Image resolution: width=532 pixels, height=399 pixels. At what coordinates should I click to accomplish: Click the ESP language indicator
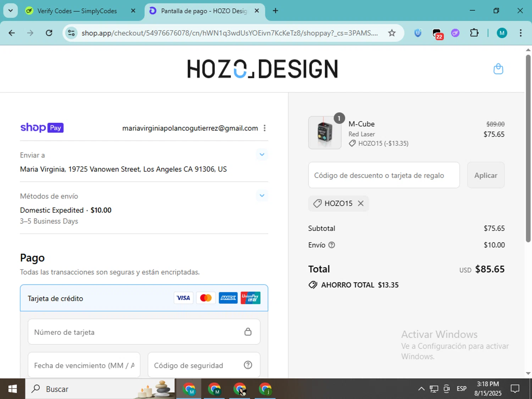(x=461, y=389)
